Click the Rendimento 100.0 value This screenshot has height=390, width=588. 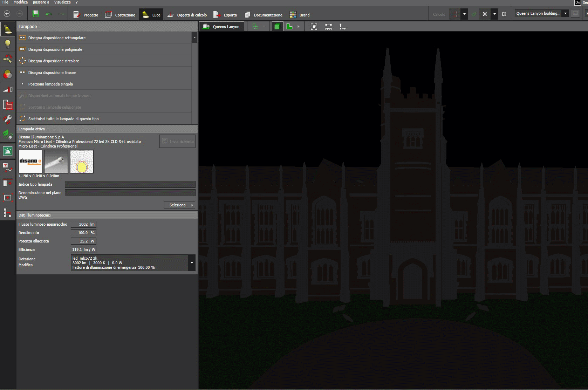pos(80,233)
